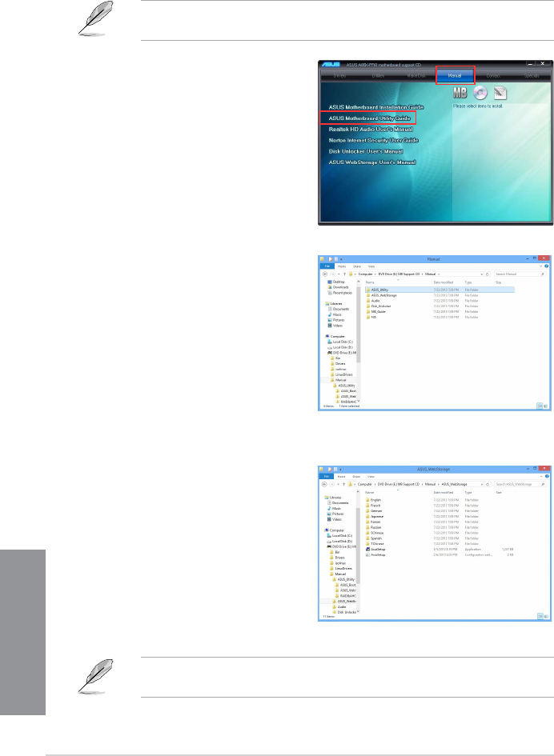This screenshot has height=756, width=554.
Task: Select the Spanish folder in ASUS_WebStorage
Action: point(374,538)
